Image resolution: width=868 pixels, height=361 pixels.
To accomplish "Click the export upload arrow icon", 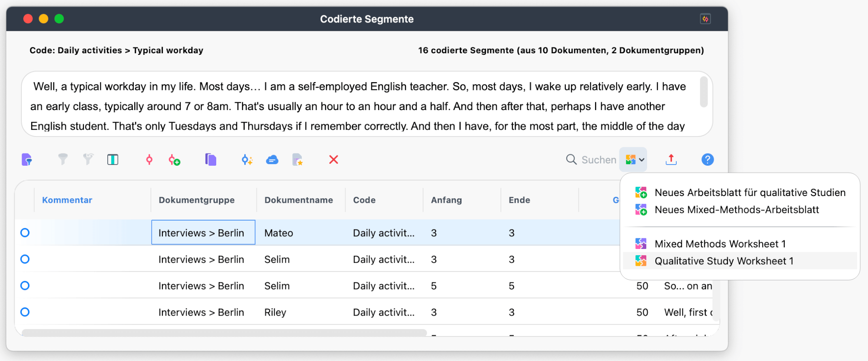I will point(671,160).
